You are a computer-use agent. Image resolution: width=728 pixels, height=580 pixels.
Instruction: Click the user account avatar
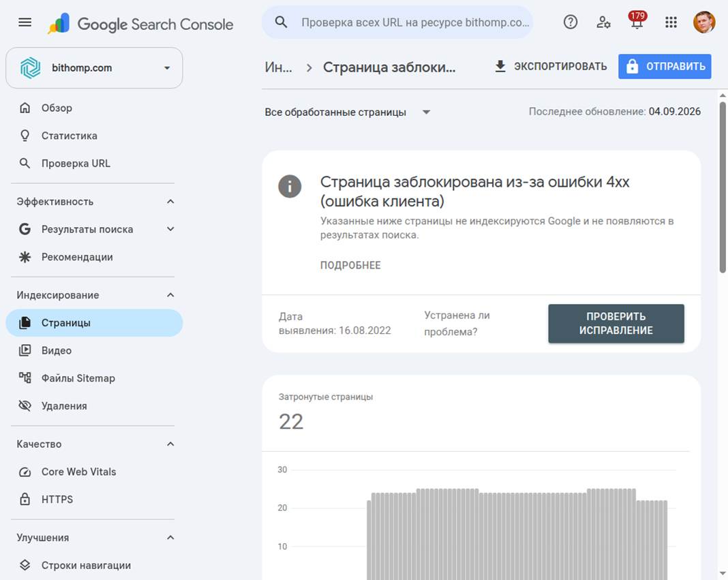pyautogui.click(x=704, y=22)
